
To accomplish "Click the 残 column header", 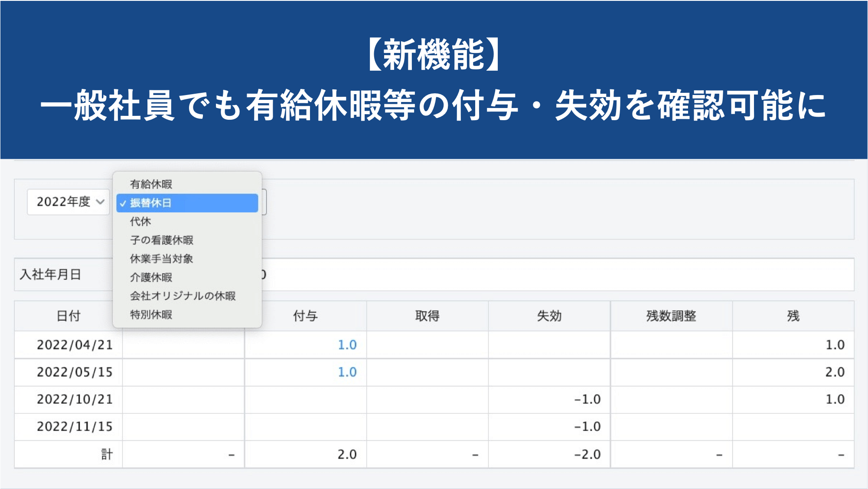I will pos(793,316).
